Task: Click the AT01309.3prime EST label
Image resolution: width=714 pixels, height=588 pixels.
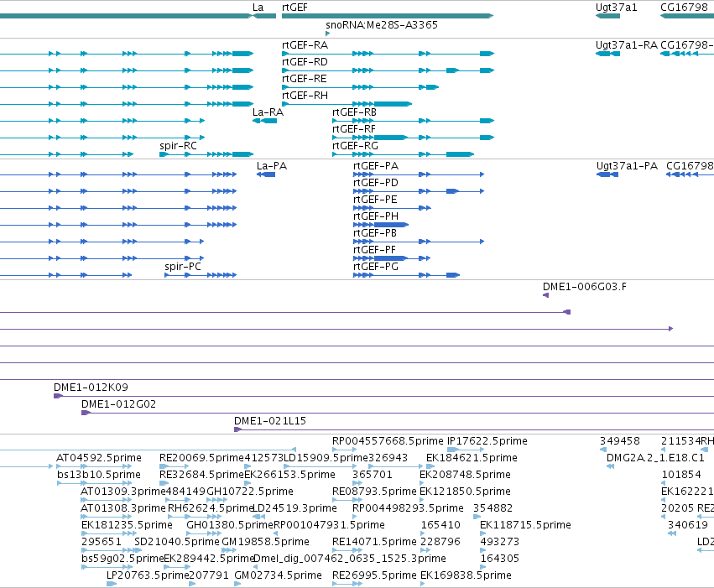Action: (123, 492)
